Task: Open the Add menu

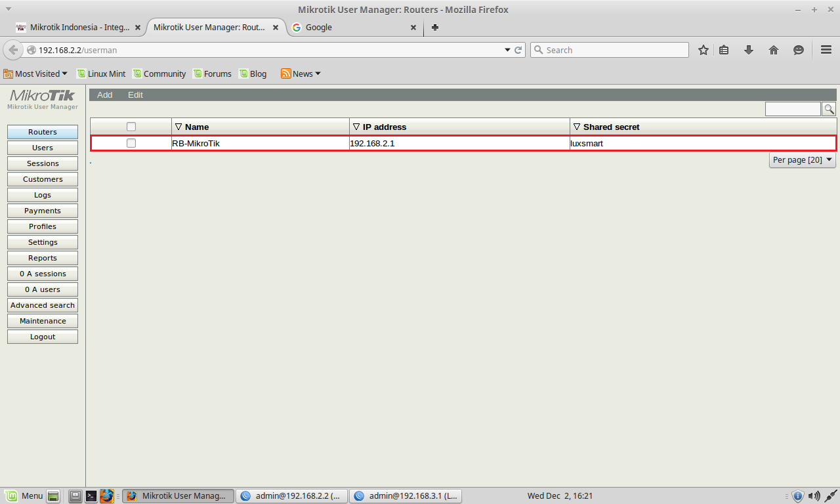Action: pyautogui.click(x=105, y=95)
